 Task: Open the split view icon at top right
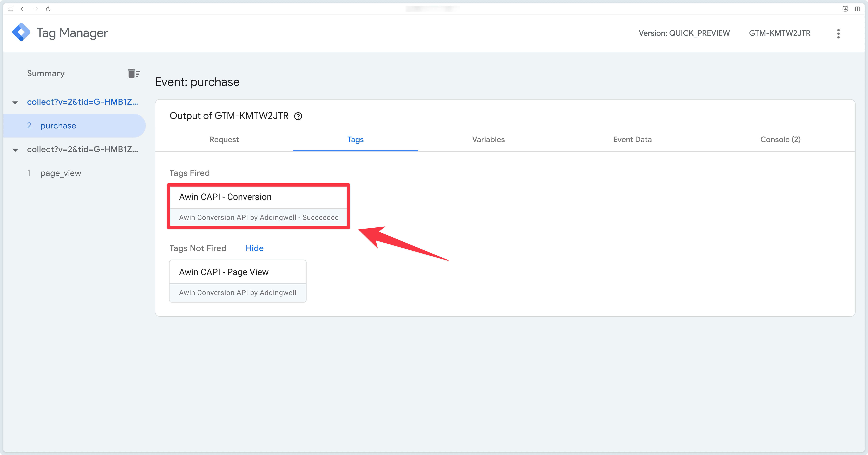point(857,9)
